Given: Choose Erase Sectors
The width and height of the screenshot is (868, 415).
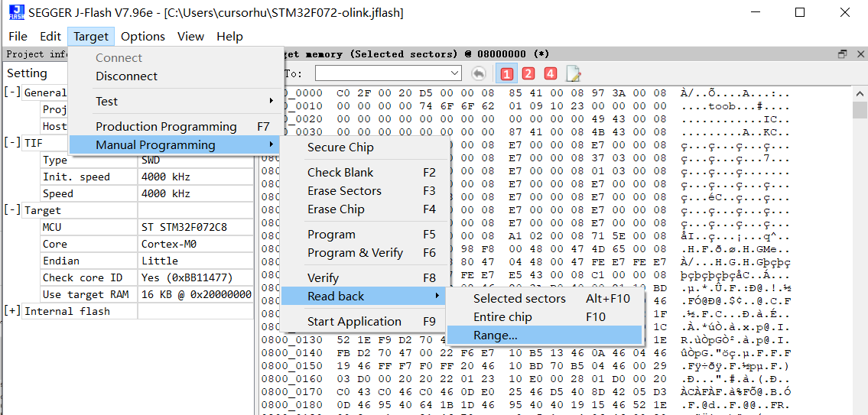Looking at the screenshot, I should coord(363,191).
